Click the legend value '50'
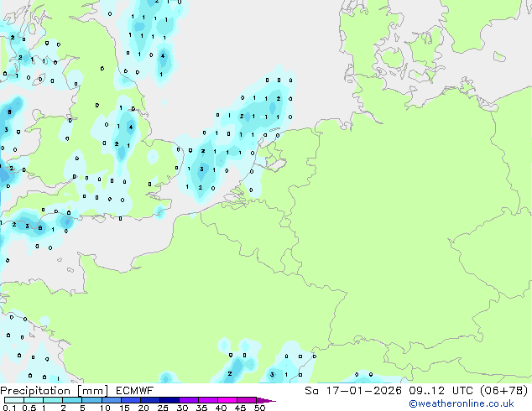This screenshot has width=532, height=411. (259, 408)
